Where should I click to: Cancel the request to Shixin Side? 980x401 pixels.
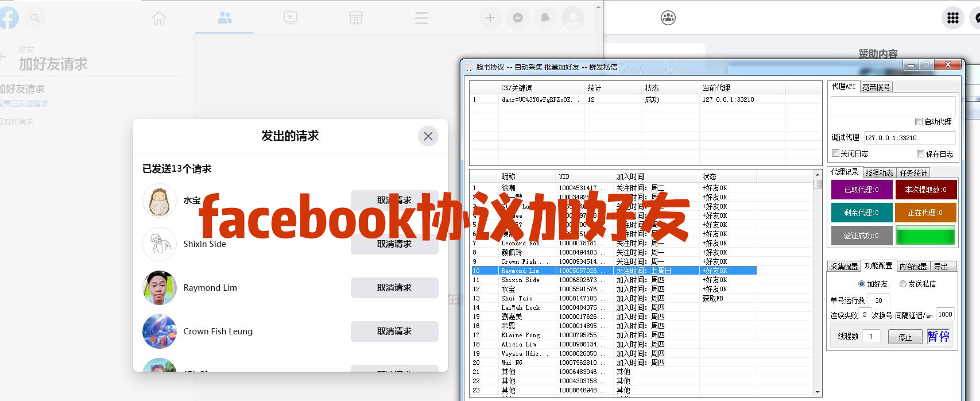coord(394,244)
